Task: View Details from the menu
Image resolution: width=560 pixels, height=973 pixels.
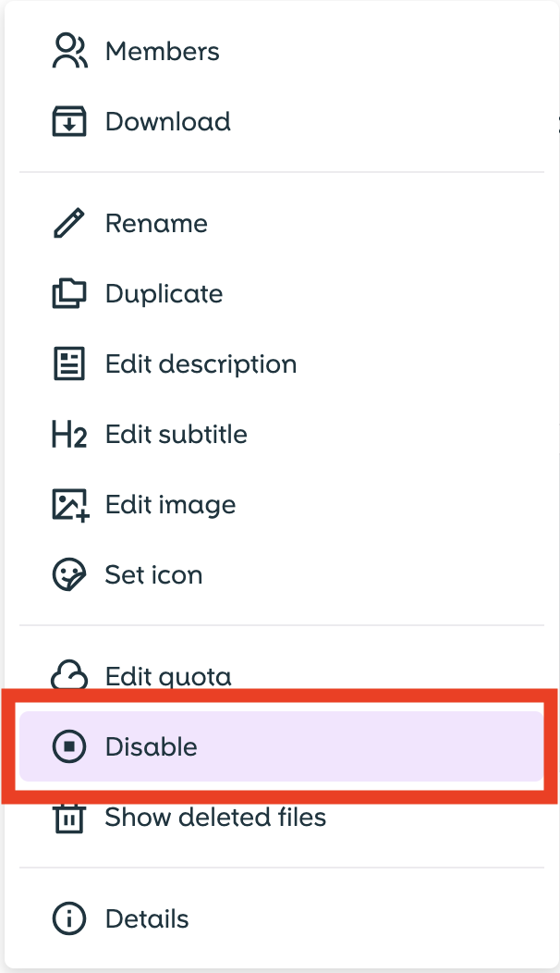Action: (147, 919)
